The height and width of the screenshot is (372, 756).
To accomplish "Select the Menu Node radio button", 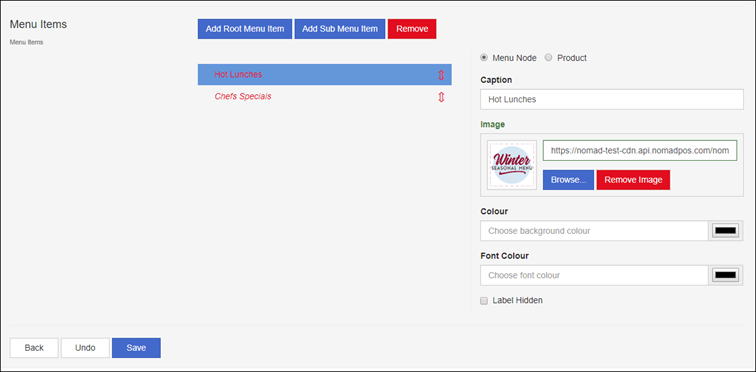I will (x=484, y=58).
